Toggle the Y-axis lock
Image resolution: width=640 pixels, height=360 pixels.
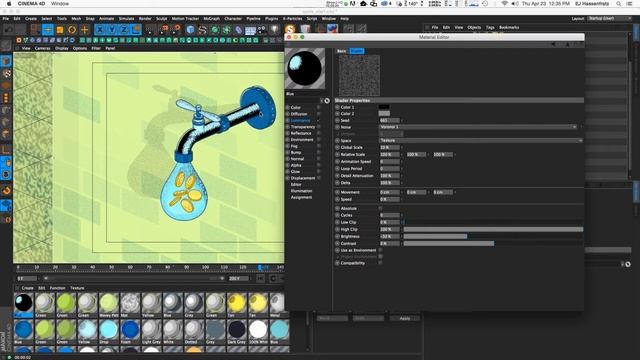pos(112,29)
